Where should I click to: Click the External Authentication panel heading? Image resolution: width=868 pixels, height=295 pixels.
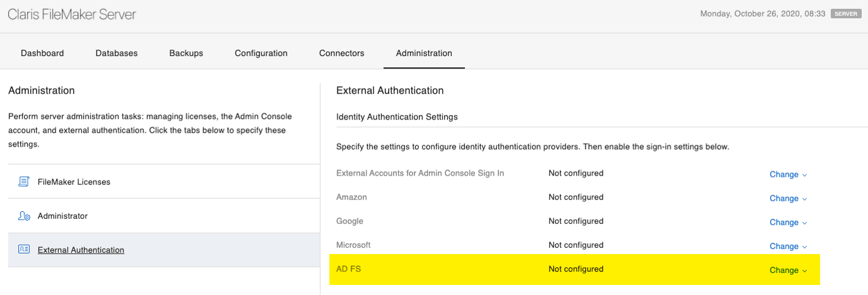[x=390, y=91]
